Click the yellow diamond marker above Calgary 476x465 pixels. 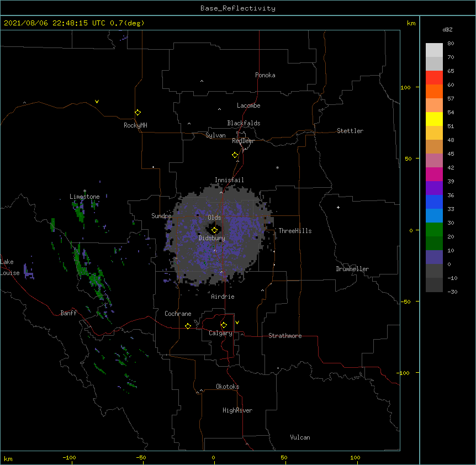click(224, 325)
